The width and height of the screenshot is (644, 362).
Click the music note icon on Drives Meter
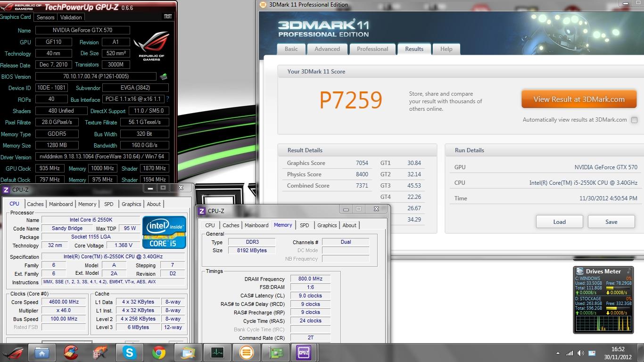click(x=628, y=271)
